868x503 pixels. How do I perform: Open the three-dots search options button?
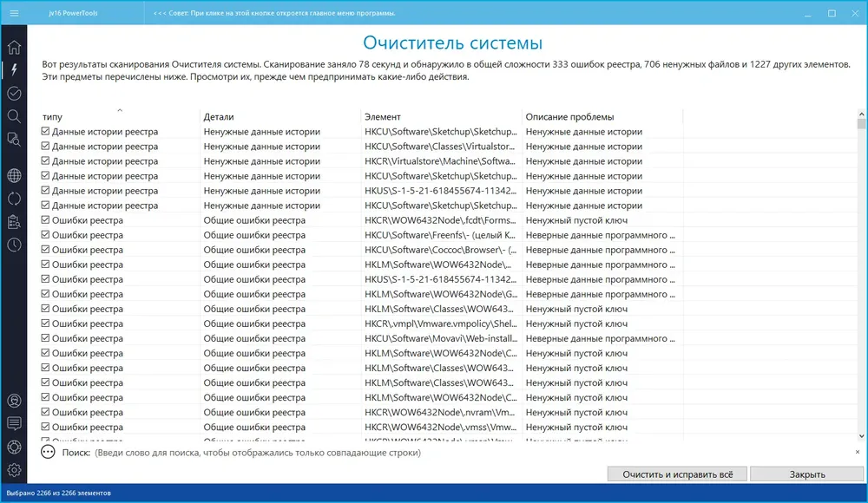click(48, 452)
